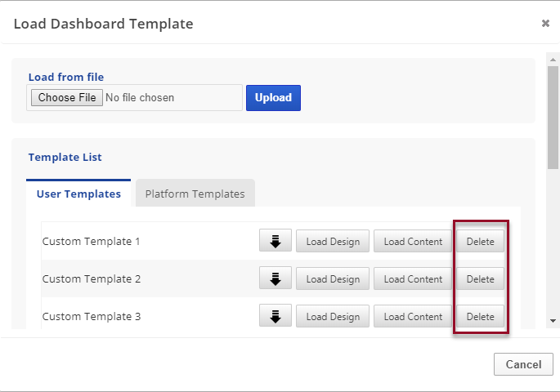Image resolution: width=560 pixels, height=392 pixels.
Task: Delete Custom Template 2
Action: point(480,279)
